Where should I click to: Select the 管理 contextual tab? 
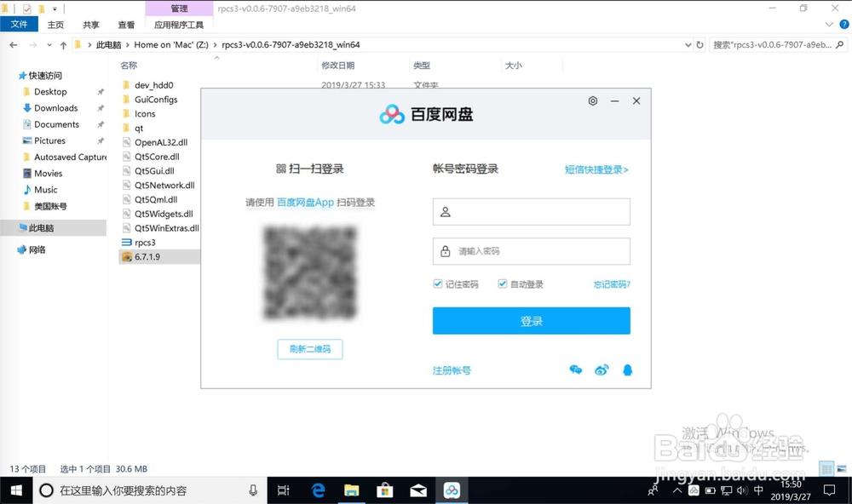click(179, 9)
